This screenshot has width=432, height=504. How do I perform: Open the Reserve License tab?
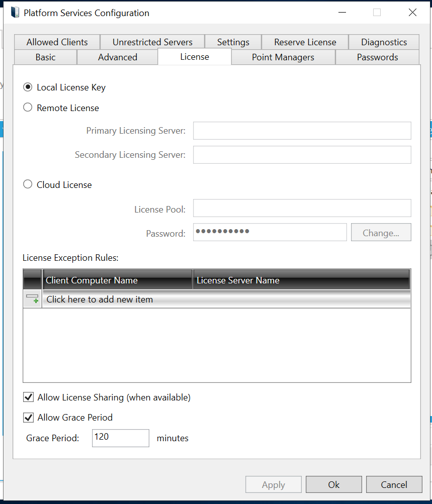click(305, 42)
